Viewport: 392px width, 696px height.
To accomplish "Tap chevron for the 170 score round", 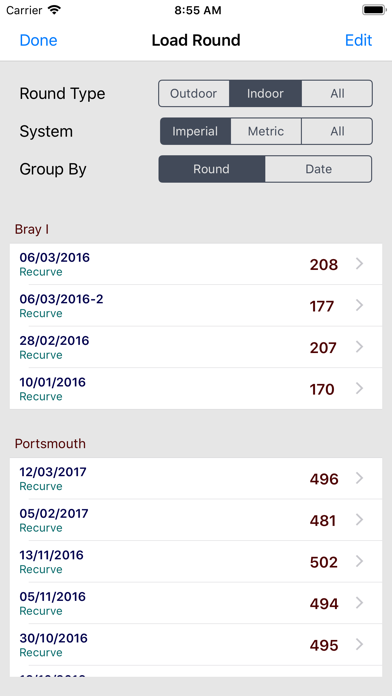I will [x=360, y=389].
